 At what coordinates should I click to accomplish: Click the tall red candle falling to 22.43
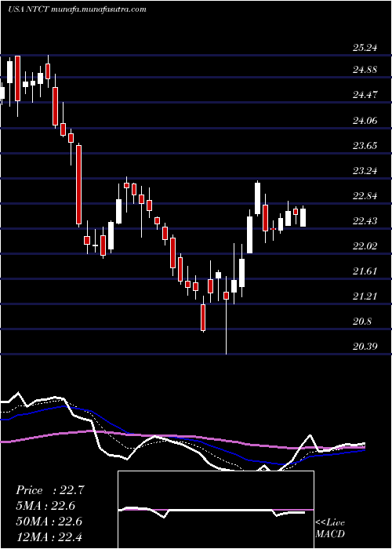[x=79, y=184]
